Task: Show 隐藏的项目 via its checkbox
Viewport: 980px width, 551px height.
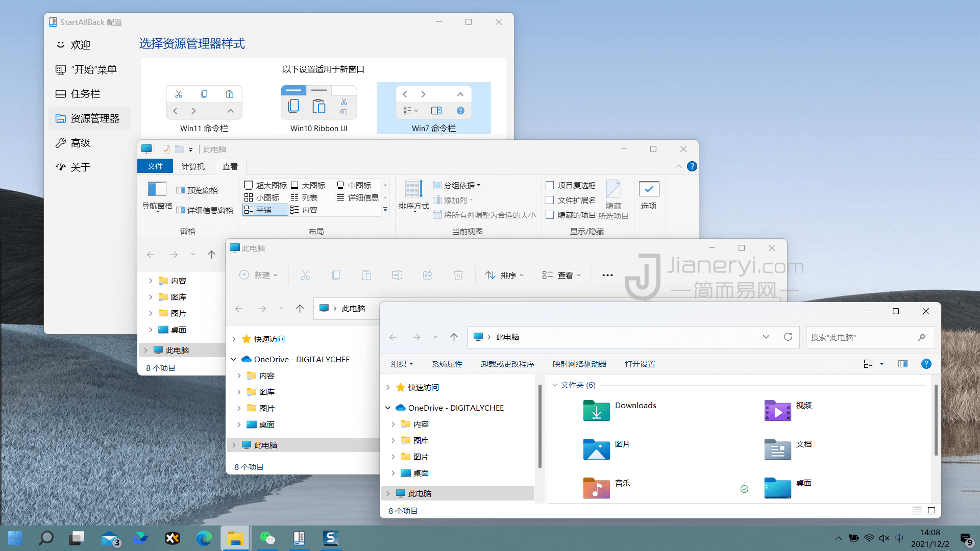Action: coord(550,215)
